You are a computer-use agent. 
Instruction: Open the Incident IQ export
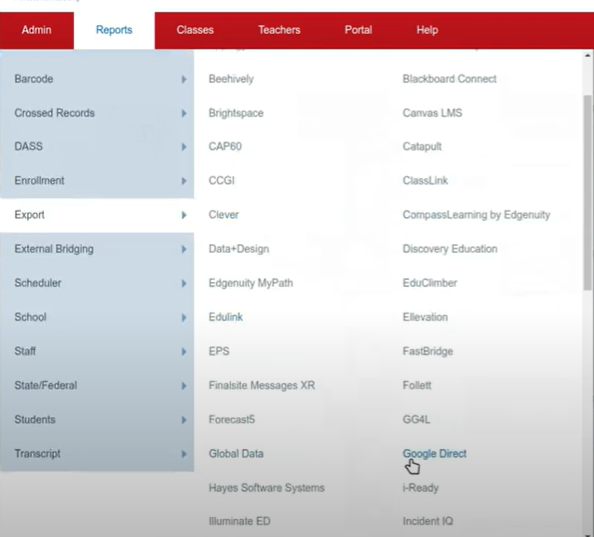[428, 521]
